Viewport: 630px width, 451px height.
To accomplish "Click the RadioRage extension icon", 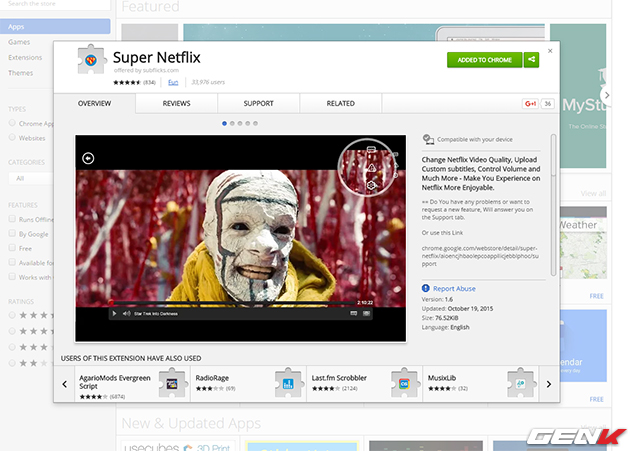I will point(288,383).
